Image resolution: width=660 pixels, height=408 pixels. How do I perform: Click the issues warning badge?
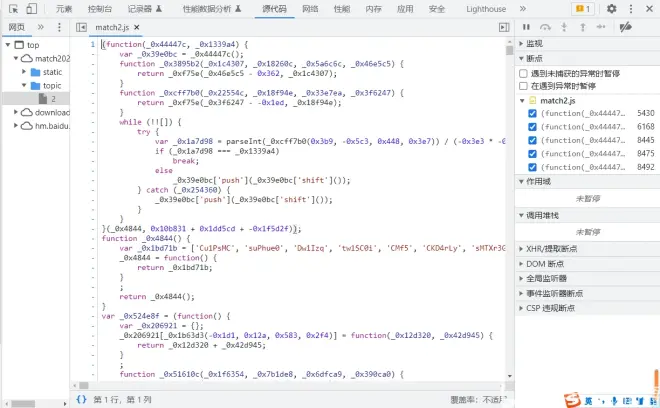(x=583, y=8)
